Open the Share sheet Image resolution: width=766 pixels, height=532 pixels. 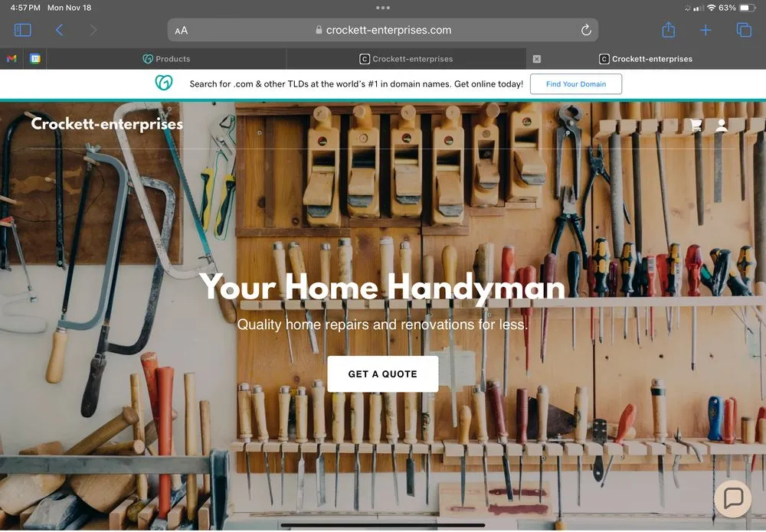(x=669, y=30)
